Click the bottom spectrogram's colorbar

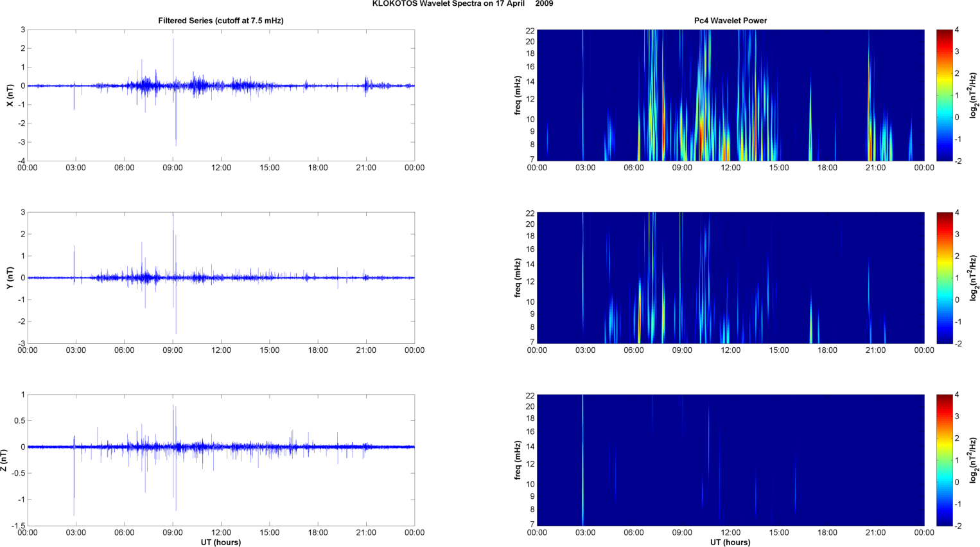(944, 460)
